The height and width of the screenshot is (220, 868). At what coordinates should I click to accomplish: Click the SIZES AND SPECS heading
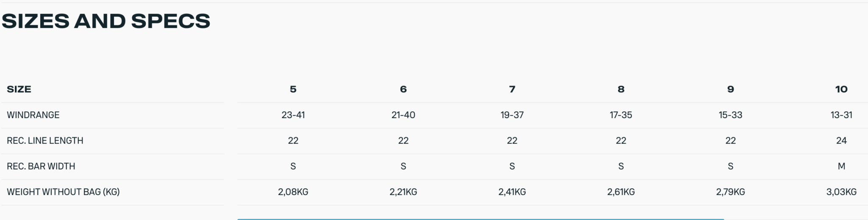click(x=106, y=21)
